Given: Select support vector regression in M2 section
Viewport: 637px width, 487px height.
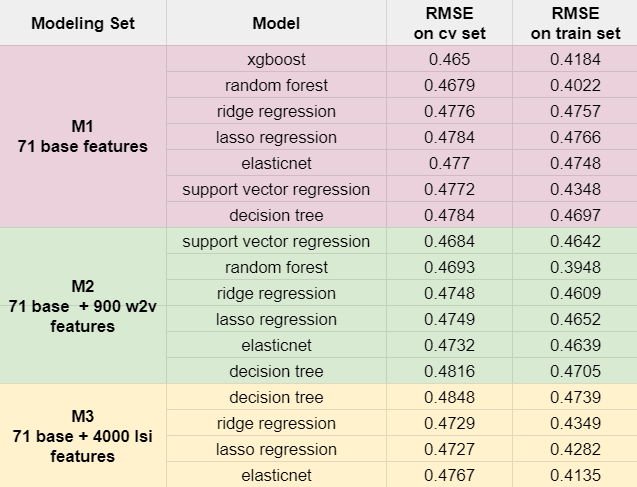Looking at the screenshot, I should (x=276, y=241).
